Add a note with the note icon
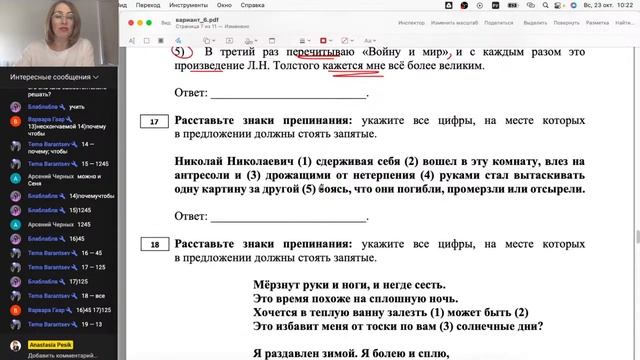640x360 pixels. [x=272, y=41]
